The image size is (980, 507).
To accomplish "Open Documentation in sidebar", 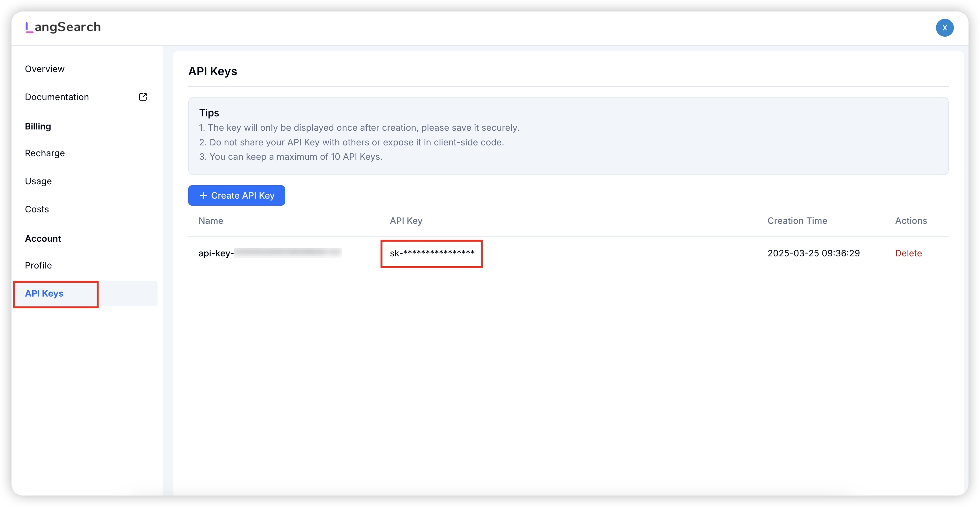I will [x=57, y=97].
